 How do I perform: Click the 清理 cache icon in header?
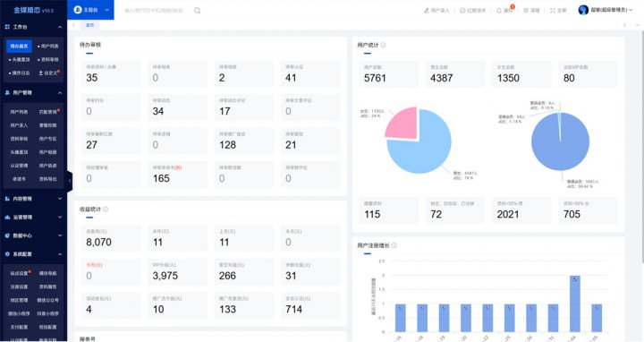tap(526, 10)
